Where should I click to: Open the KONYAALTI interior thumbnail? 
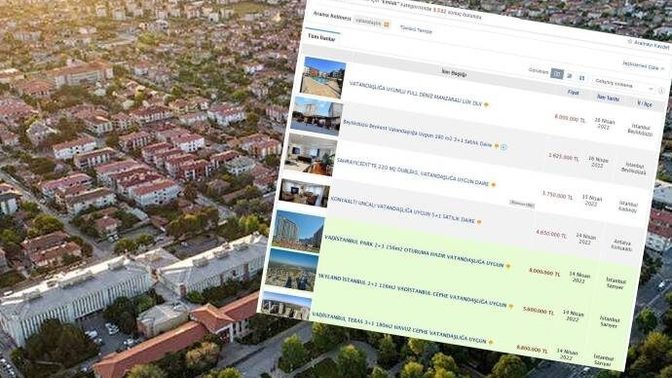[304, 193]
